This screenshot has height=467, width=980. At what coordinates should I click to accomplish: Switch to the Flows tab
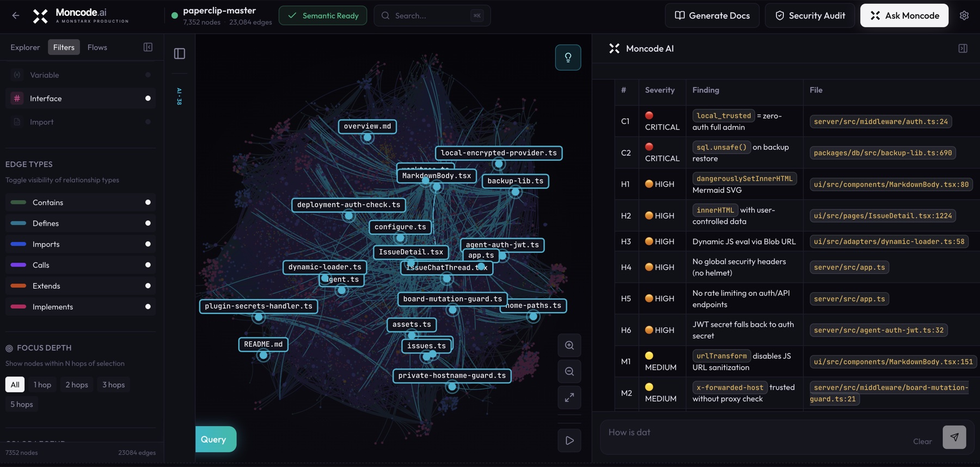[97, 47]
